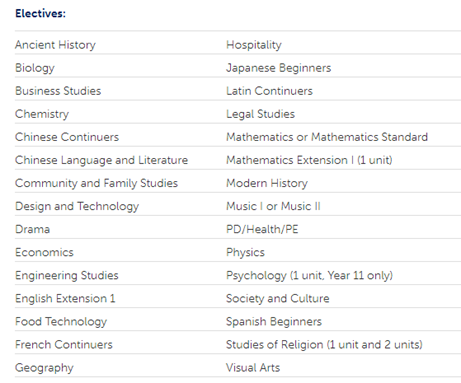The width and height of the screenshot is (461, 383).
Task: Select the Chemistry entry
Action: [42, 114]
